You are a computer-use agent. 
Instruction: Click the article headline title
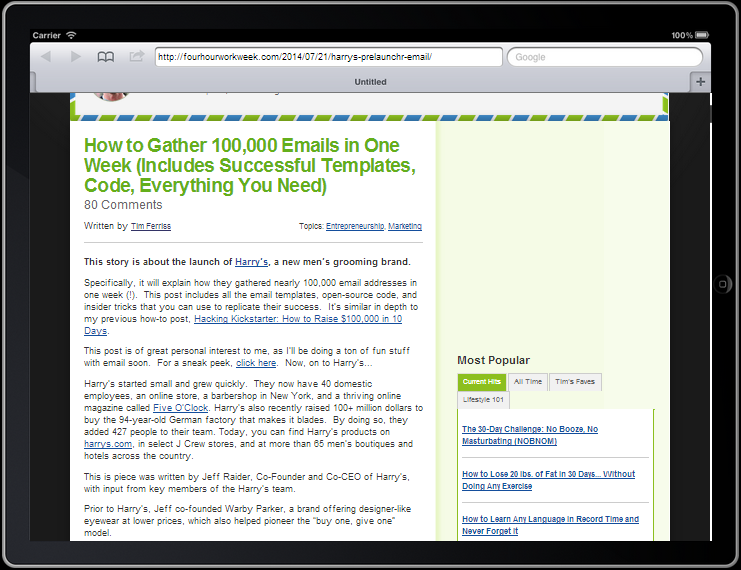coord(250,165)
